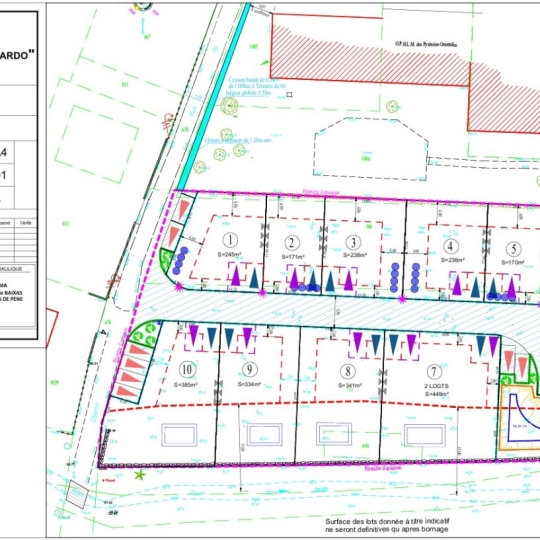
Task: Click the cyan cession strip along the road
Action: pyautogui.click(x=213, y=97)
